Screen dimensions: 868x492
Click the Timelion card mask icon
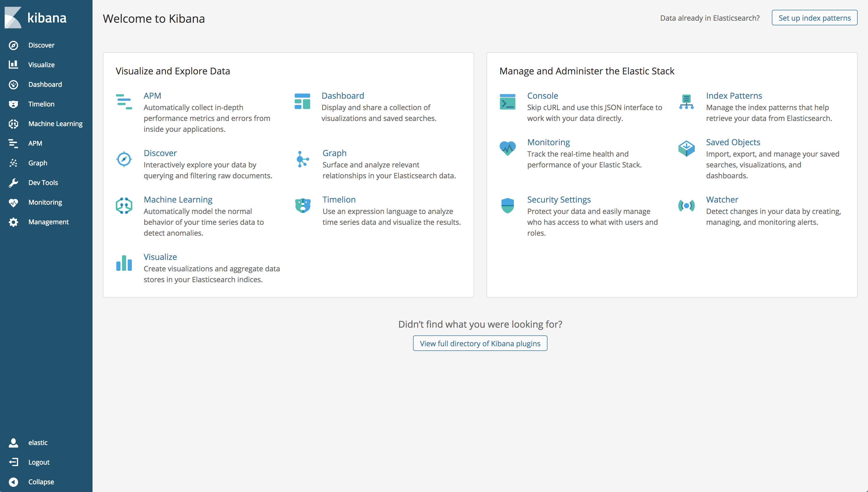tap(303, 205)
